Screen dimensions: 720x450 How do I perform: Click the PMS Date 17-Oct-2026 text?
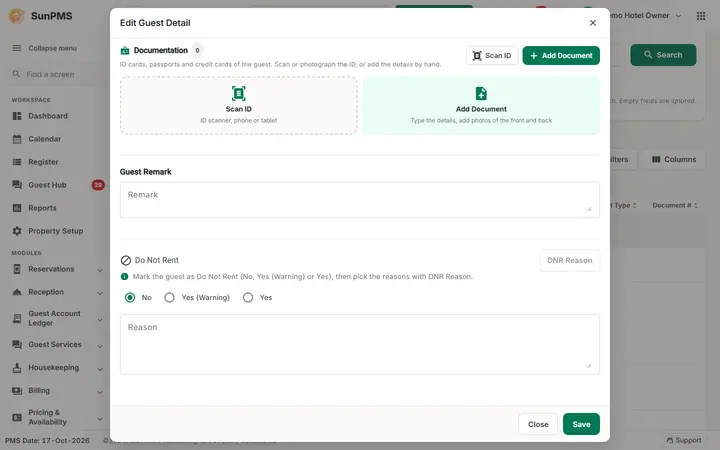coord(47,440)
